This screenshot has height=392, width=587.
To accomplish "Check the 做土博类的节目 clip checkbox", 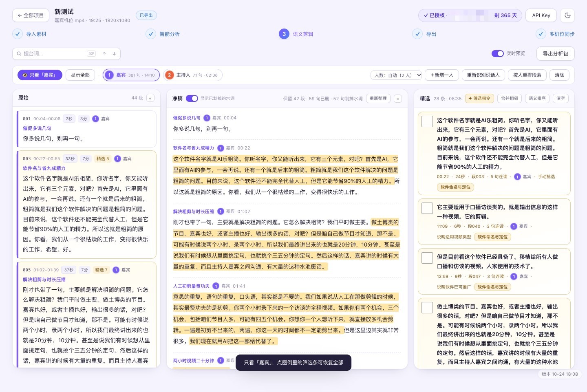I will pos(427,307).
